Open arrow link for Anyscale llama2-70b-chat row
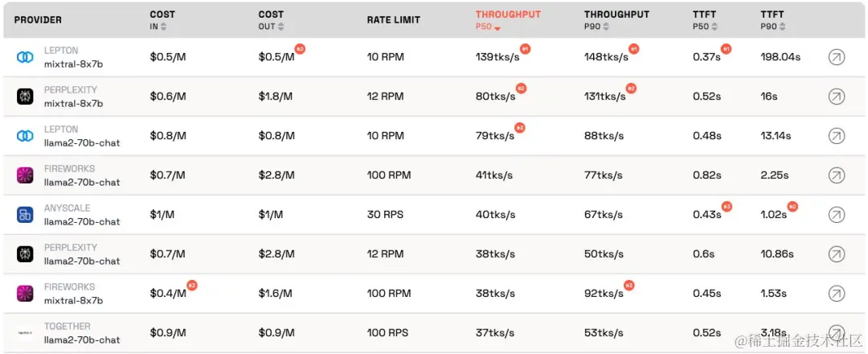 coord(837,215)
